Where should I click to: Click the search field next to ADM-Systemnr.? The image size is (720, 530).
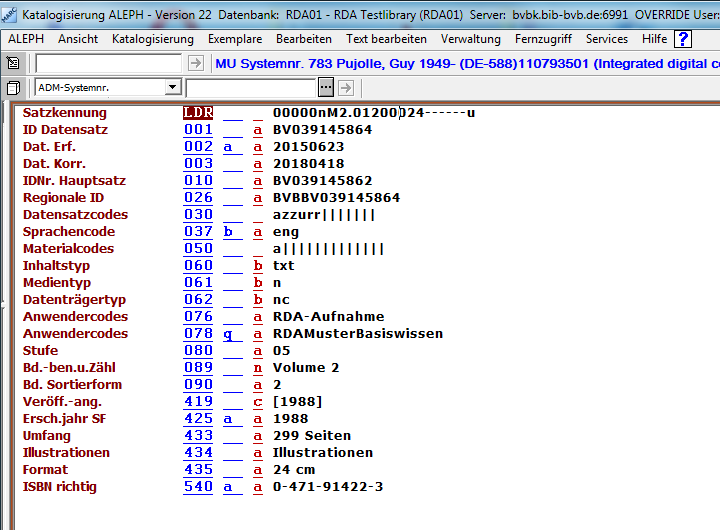pyautogui.click(x=248, y=88)
